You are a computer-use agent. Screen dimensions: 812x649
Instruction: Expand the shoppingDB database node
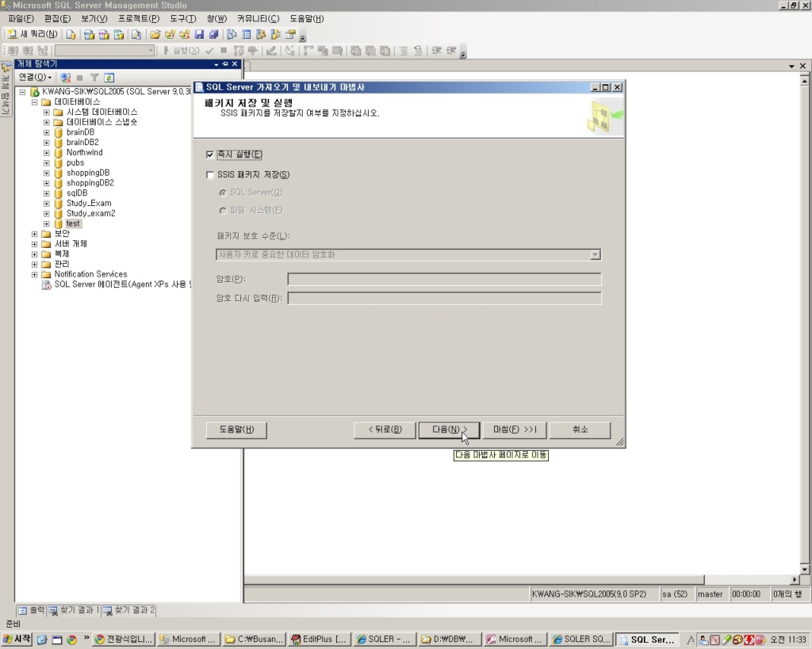tap(47, 173)
